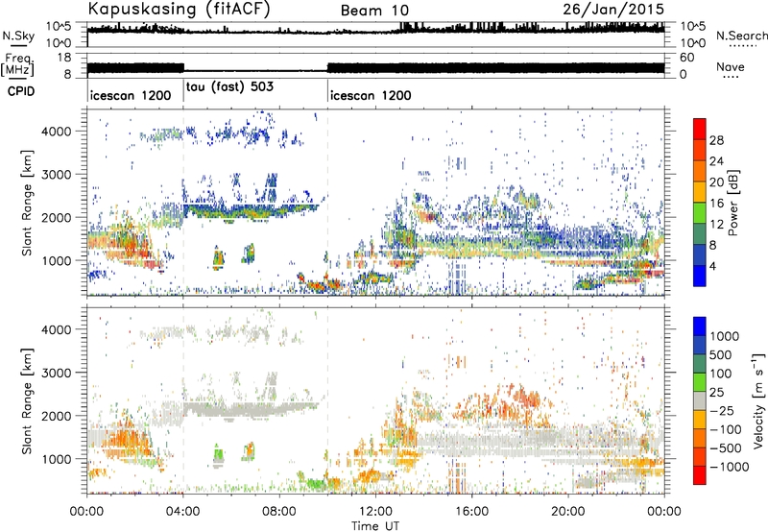This screenshot has height=532, width=768.
Task: Click the "12:00" time axis tick label
Action: pyautogui.click(x=375, y=512)
